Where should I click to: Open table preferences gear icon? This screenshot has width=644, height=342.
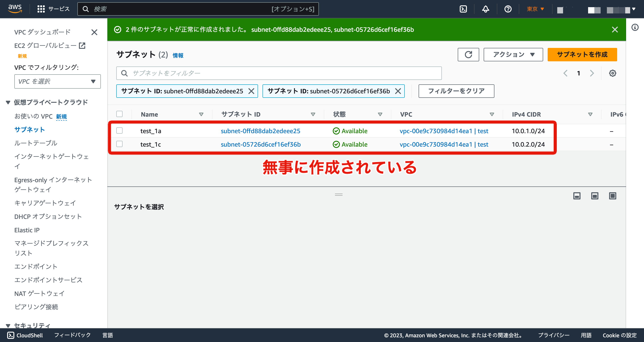pos(612,73)
